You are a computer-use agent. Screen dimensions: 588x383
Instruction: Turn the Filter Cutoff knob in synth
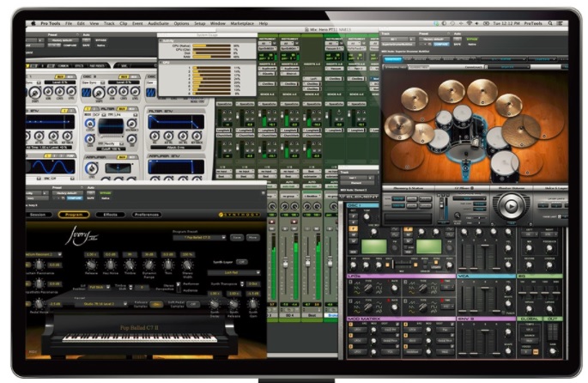coord(89,124)
